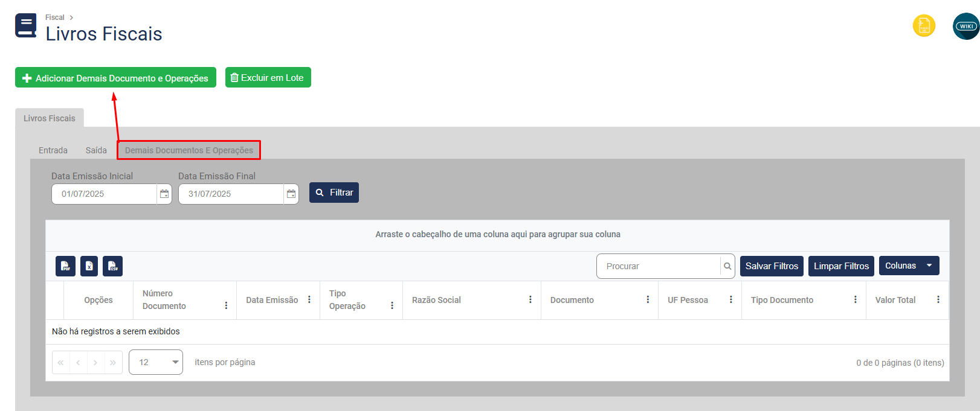The image size is (980, 411).
Task: Open Tipo Operação column menu
Action: pos(392,305)
